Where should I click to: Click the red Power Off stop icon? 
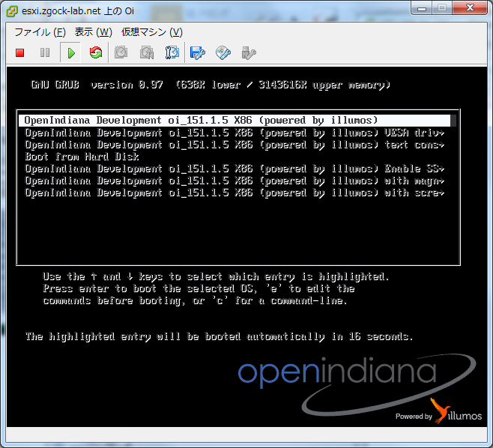tap(20, 53)
